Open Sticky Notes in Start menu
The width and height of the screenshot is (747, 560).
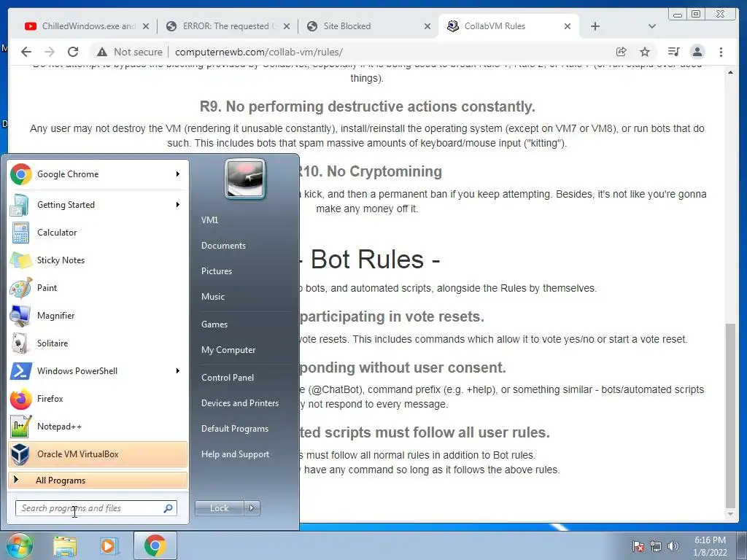pos(98,260)
